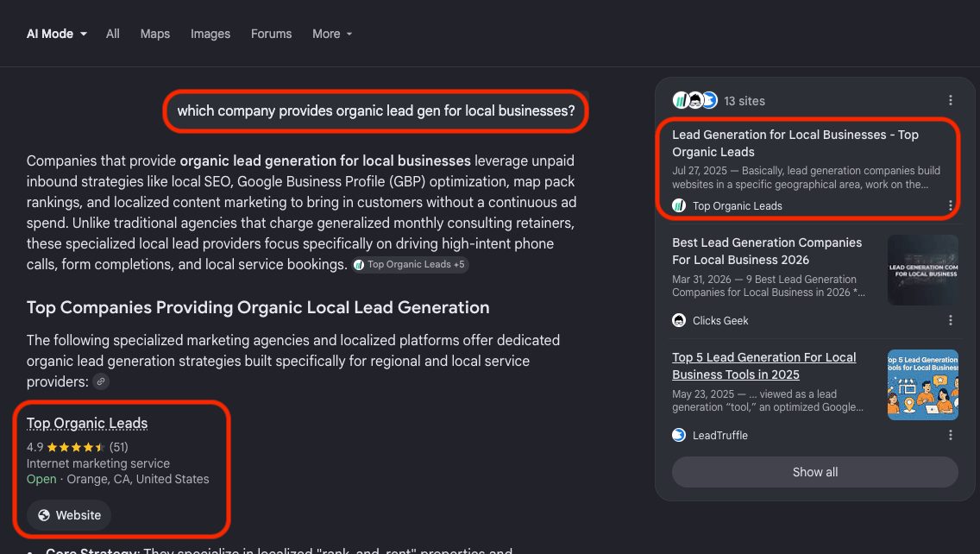Click the '13 sites' label
The height and width of the screenshot is (554, 980).
point(744,101)
